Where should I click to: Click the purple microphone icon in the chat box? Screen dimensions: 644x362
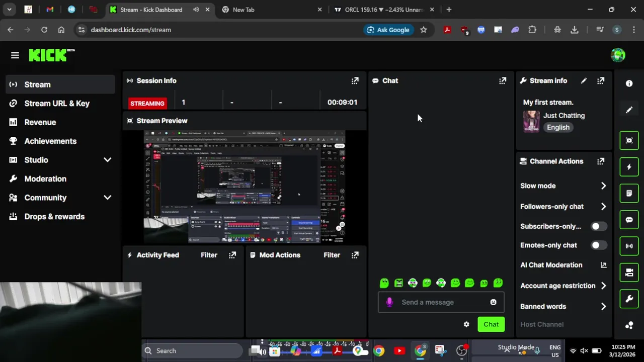(389, 302)
